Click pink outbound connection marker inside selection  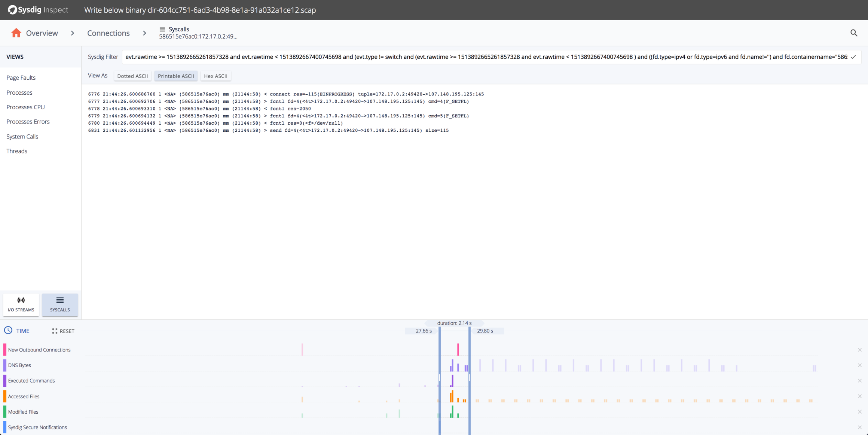pyautogui.click(x=458, y=349)
